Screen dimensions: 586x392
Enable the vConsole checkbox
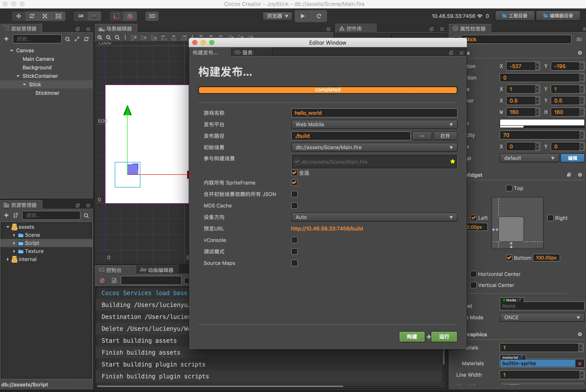click(294, 240)
